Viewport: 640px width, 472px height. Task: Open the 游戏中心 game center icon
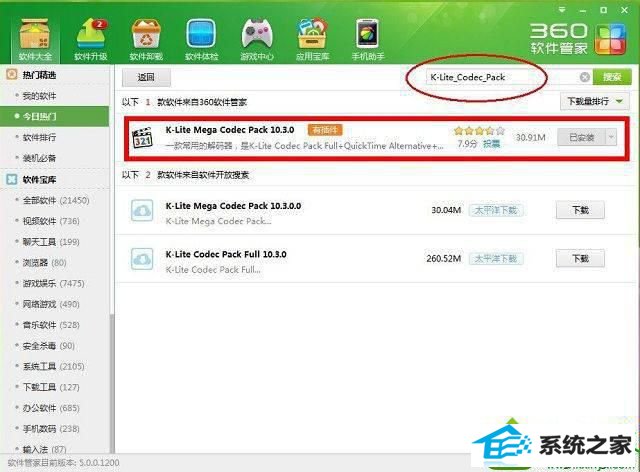coord(257,40)
